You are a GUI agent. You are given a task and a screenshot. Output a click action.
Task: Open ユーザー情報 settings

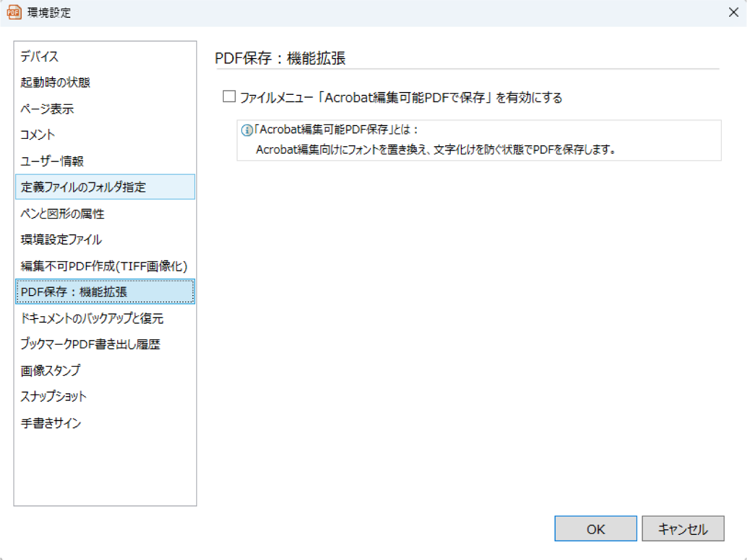tap(105, 161)
